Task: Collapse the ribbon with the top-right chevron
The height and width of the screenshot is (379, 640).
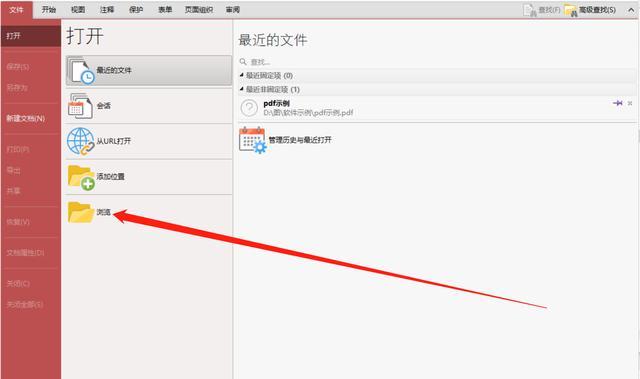Action: (x=631, y=10)
